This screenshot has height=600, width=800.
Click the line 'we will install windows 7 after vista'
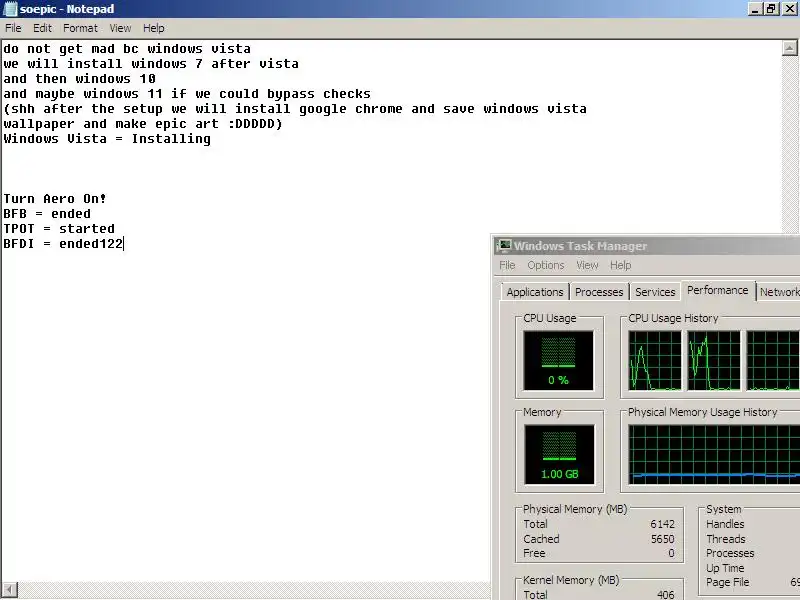pyautogui.click(x=151, y=64)
